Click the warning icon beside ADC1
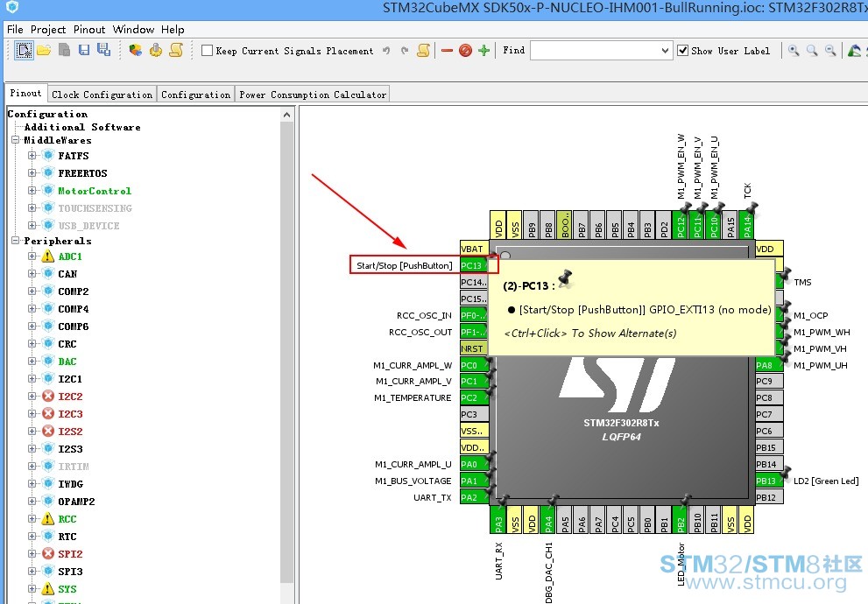Screen dimensions: 868x604 pos(48,256)
